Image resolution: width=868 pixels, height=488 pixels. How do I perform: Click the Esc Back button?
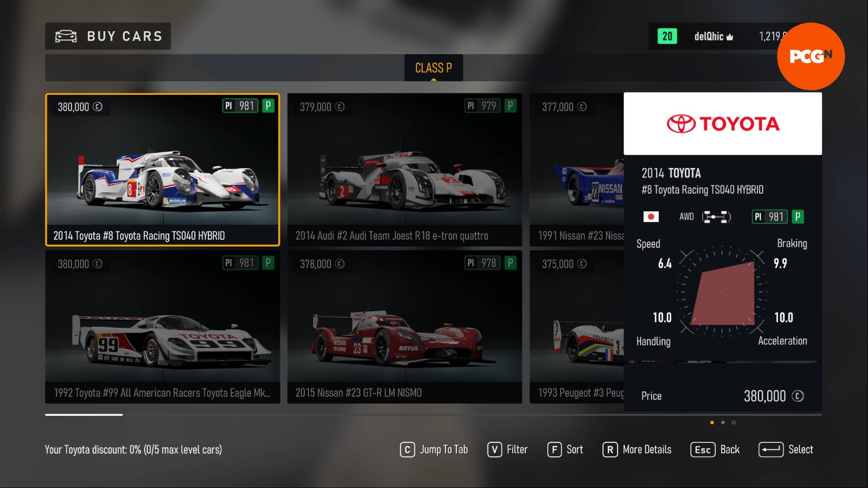click(715, 450)
